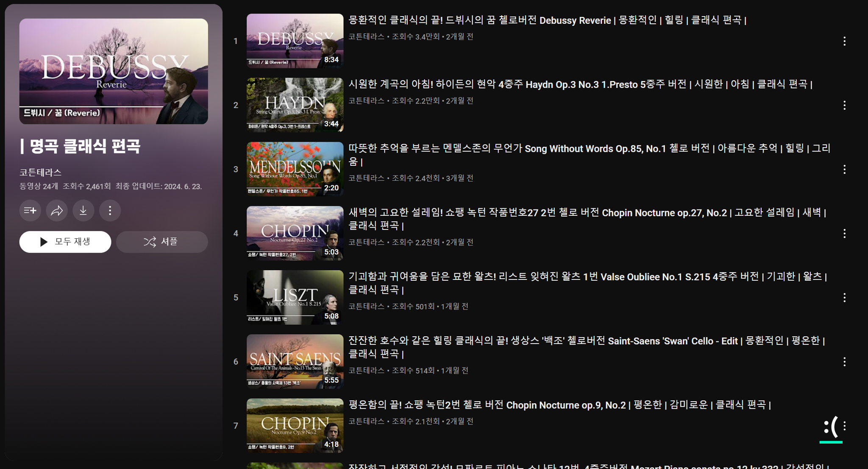Open three-dot menu for Liszt Valse Oubliee video

pos(844,298)
